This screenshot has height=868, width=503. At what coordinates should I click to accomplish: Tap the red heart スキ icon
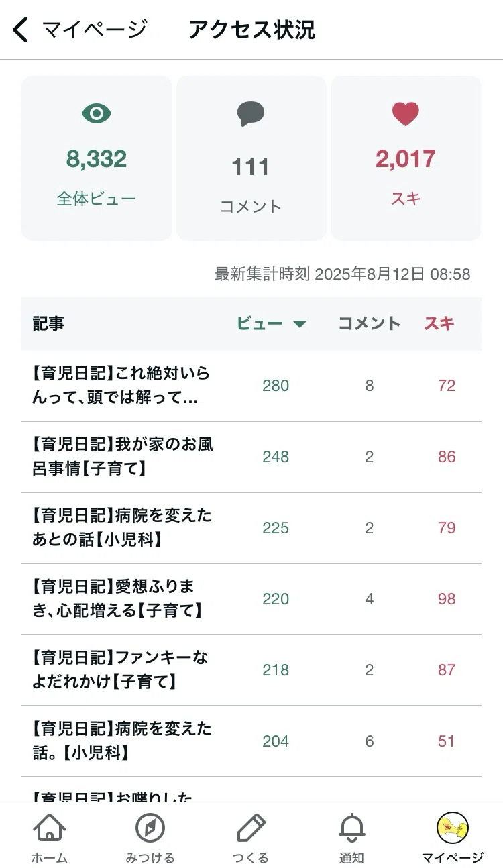[406, 114]
